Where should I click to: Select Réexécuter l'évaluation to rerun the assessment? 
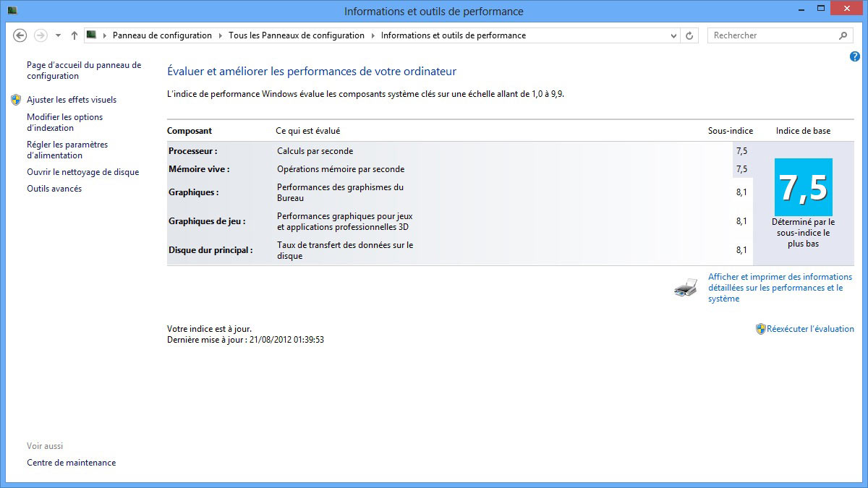click(x=809, y=328)
